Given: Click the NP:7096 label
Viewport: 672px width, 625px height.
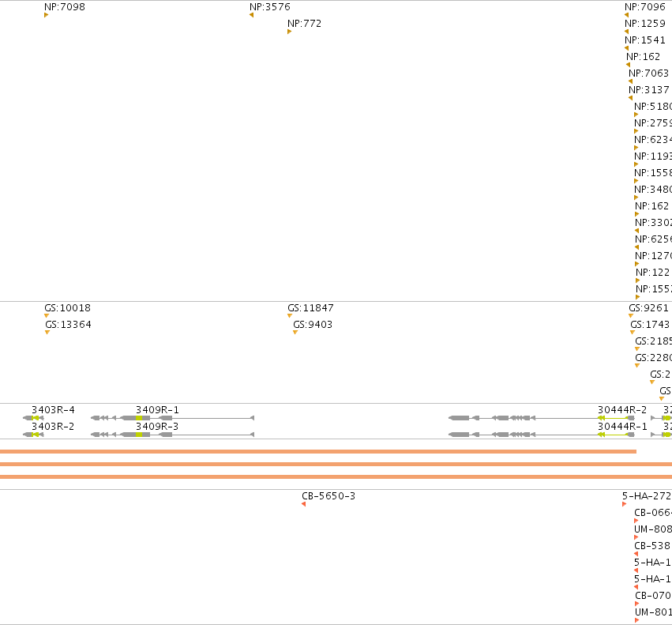Looking at the screenshot, I should [645, 7].
